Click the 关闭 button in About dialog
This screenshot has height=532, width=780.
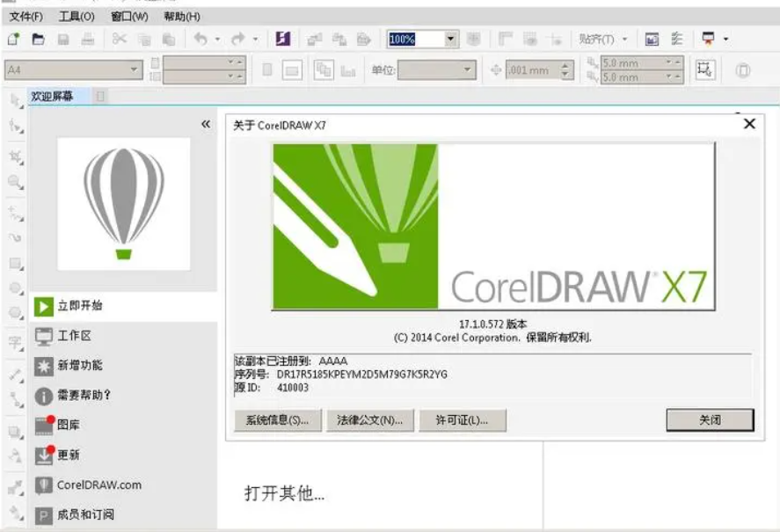coord(710,420)
